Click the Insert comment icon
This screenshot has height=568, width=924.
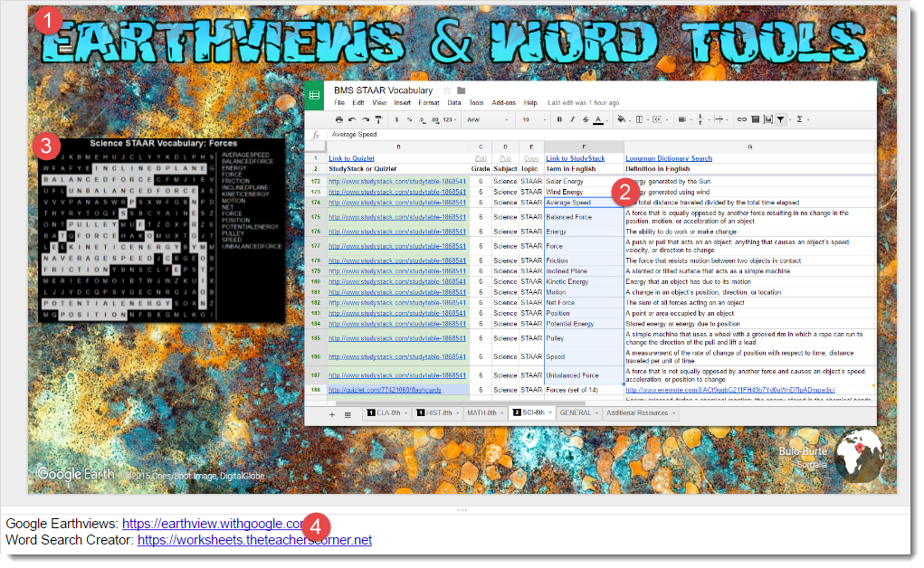click(x=755, y=119)
